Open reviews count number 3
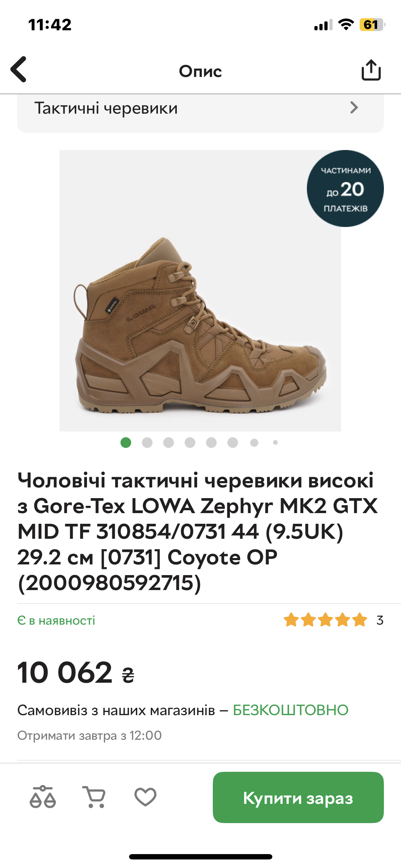 point(380,620)
